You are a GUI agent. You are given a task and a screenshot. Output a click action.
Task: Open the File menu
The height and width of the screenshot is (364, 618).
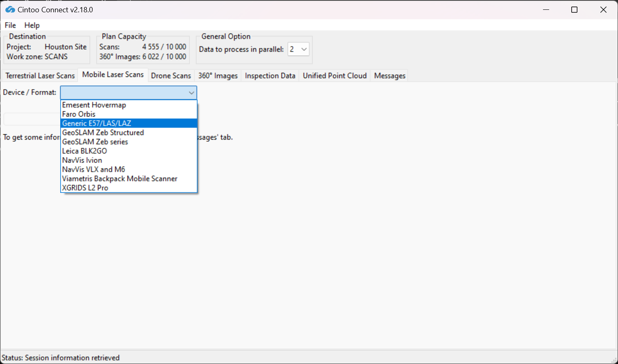click(10, 25)
